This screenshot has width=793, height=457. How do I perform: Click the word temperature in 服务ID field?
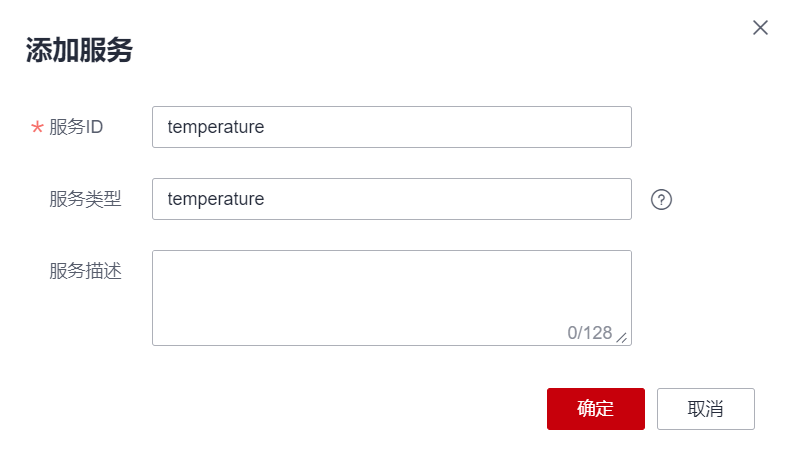point(216,127)
